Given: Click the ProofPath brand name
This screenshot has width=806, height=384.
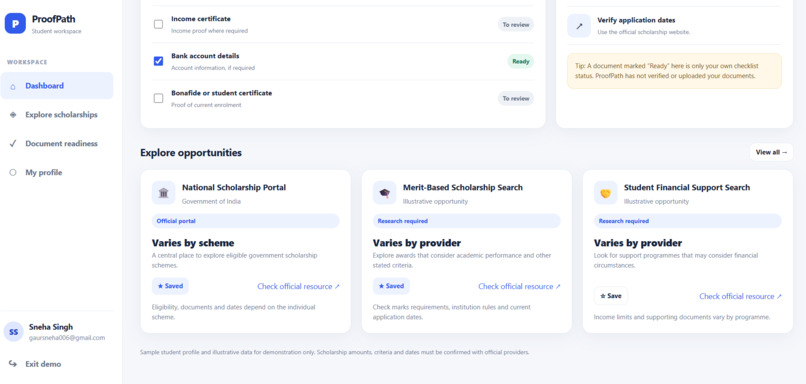Looking at the screenshot, I should click(53, 20).
